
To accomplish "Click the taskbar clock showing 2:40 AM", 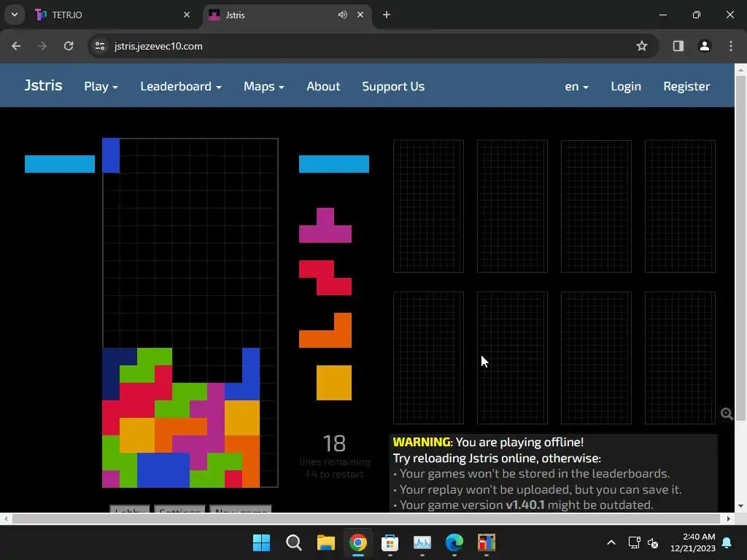I will click(x=693, y=542).
